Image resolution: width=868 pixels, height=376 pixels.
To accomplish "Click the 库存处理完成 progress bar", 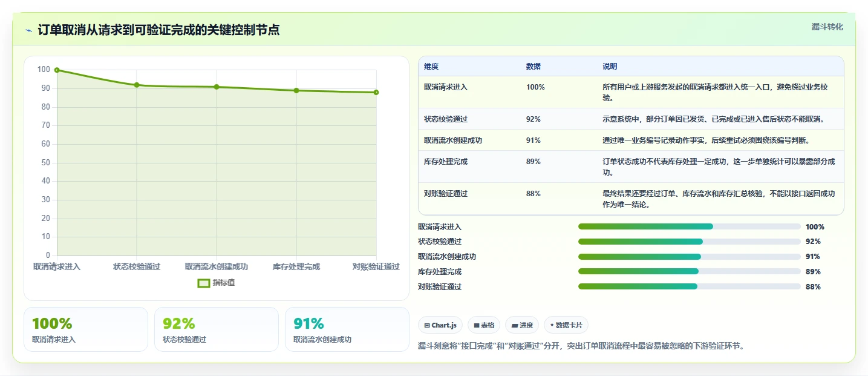I will point(690,271).
